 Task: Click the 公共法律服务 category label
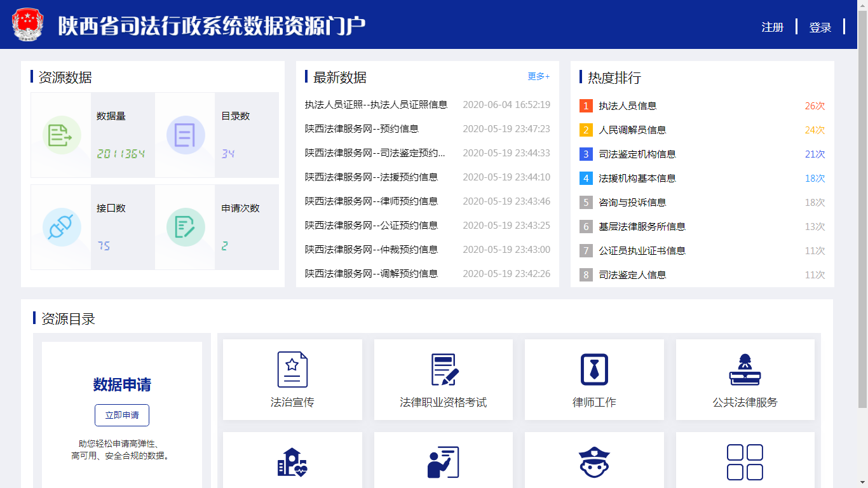[745, 402]
